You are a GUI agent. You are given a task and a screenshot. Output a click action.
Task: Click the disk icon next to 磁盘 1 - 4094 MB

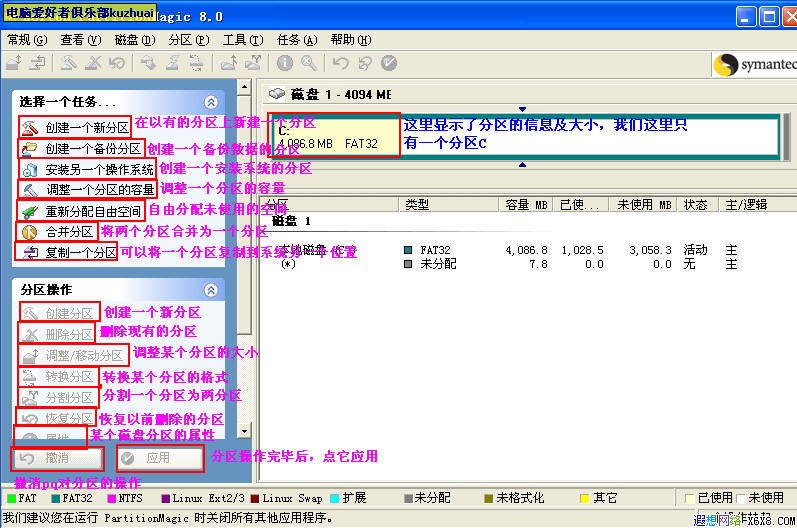coord(277,94)
